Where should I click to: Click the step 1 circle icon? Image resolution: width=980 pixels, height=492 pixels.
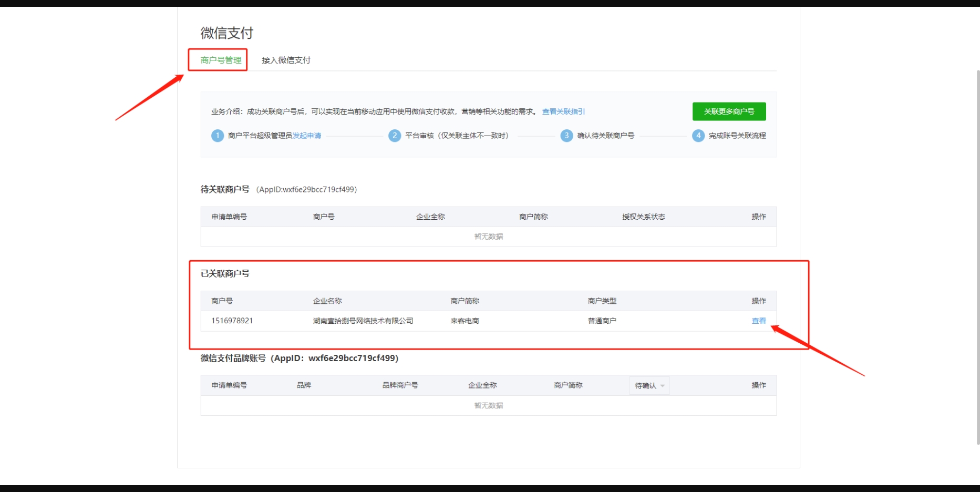[218, 136]
